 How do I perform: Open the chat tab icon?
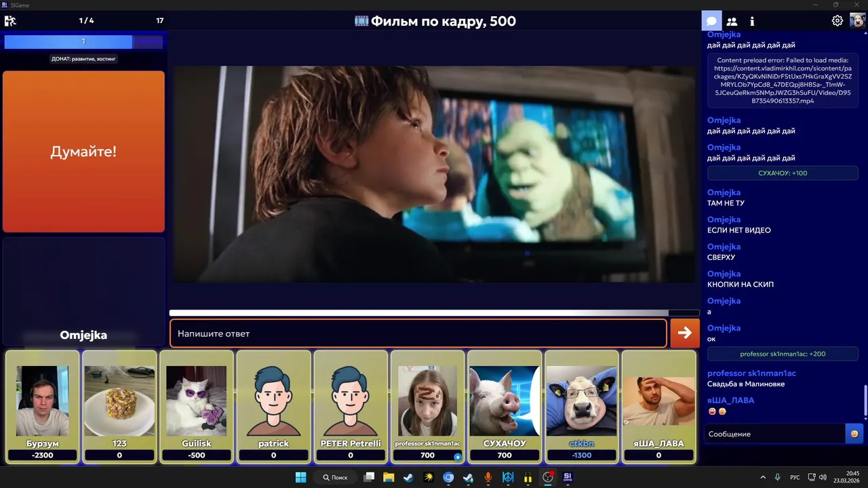click(x=711, y=21)
